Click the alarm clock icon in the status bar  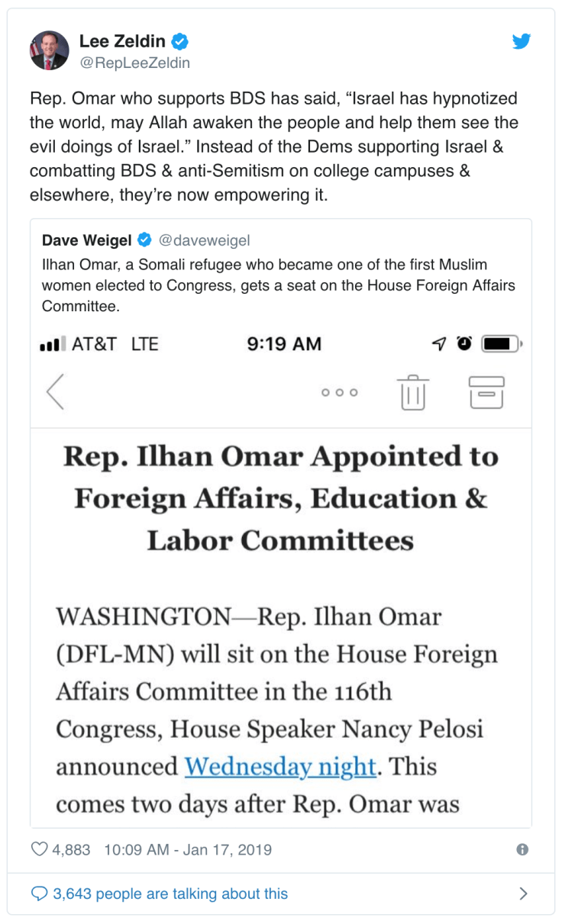pos(465,344)
